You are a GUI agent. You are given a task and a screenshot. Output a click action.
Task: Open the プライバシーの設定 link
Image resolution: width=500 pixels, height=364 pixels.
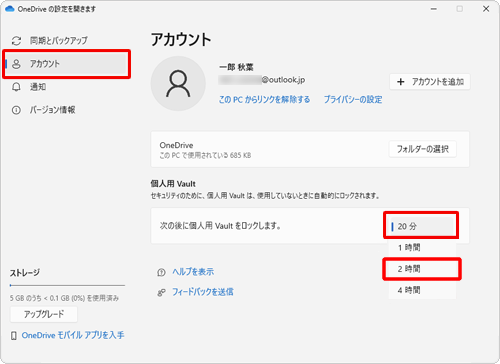tap(353, 99)
